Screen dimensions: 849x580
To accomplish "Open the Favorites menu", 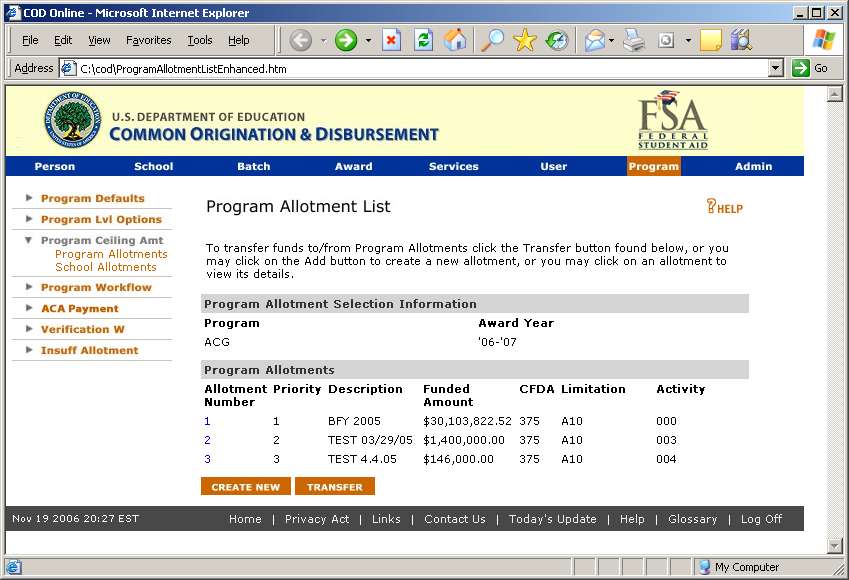I will click(x=148, y=40).
